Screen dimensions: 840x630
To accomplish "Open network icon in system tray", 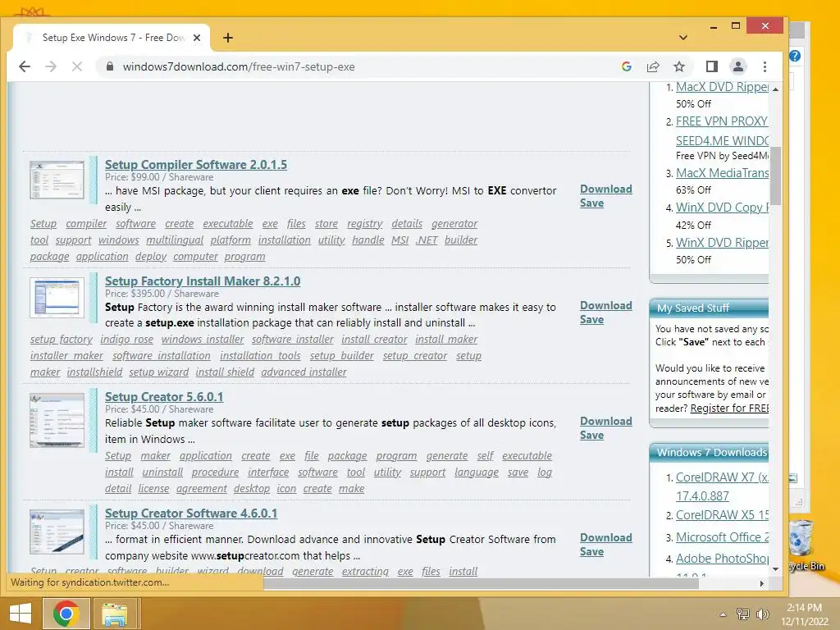I will (742, 614).
